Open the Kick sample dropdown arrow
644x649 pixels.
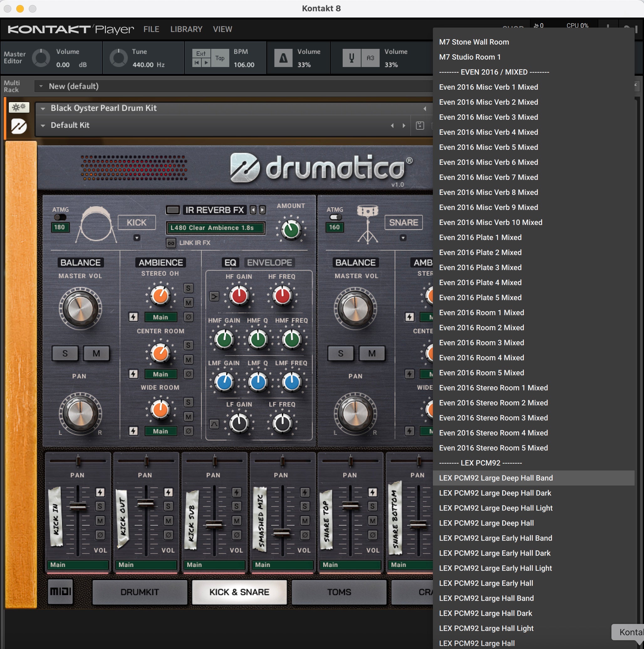tap(137, 238)
